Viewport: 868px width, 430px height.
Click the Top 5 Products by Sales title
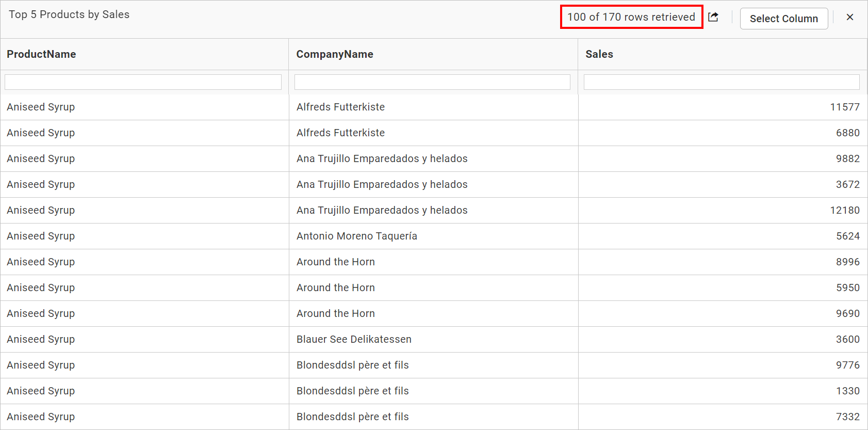(x=69, y=14)
